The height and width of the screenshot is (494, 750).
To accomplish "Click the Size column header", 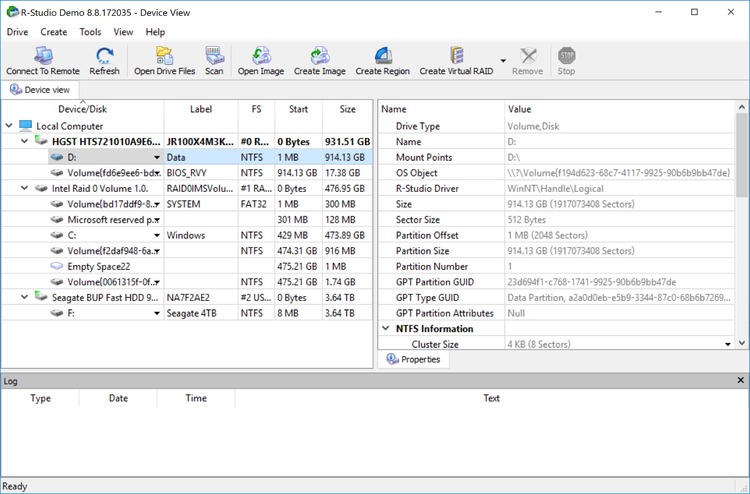I will (x=347, y=109).
